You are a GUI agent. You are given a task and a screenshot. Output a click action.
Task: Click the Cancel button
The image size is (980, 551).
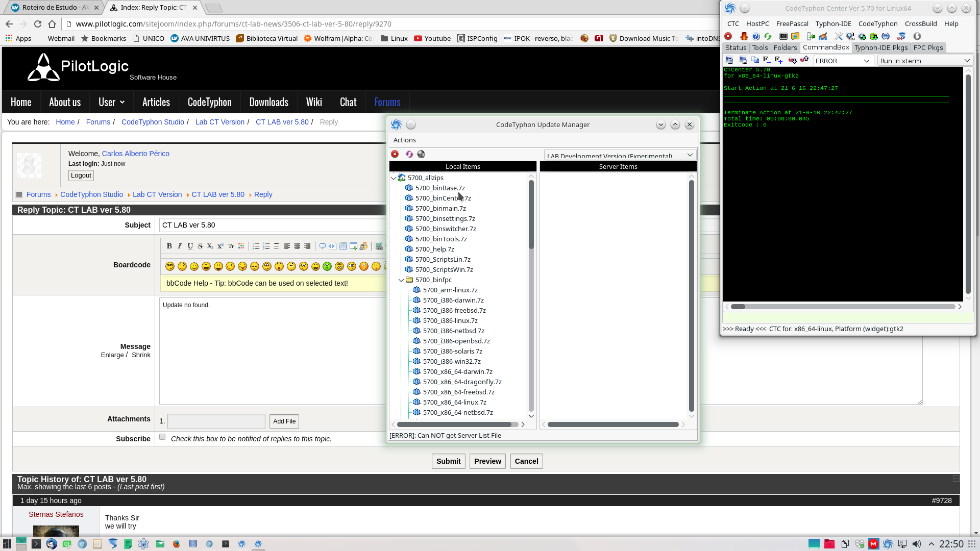click(x=526, y=461)
